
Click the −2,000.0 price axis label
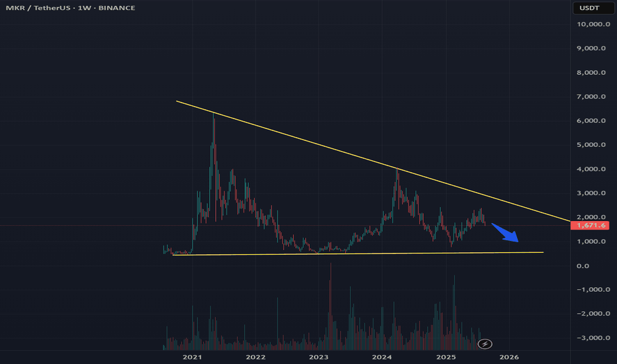593,314
